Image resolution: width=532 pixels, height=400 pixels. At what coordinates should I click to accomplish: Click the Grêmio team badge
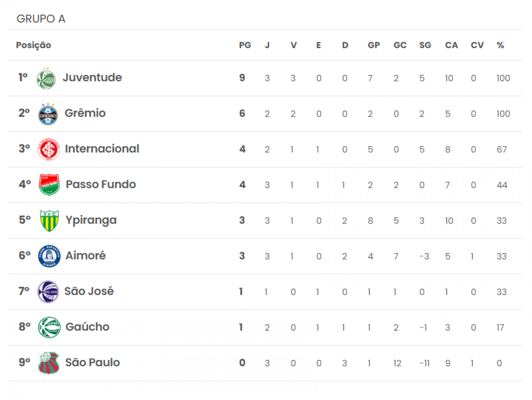[x=48, y=114]
